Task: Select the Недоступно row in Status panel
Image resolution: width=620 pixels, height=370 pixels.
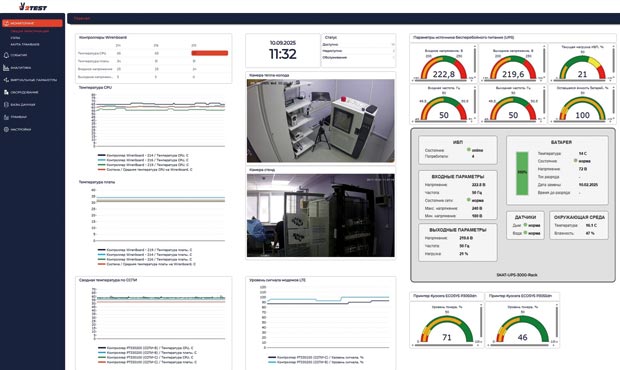Action: click(358, 51)
